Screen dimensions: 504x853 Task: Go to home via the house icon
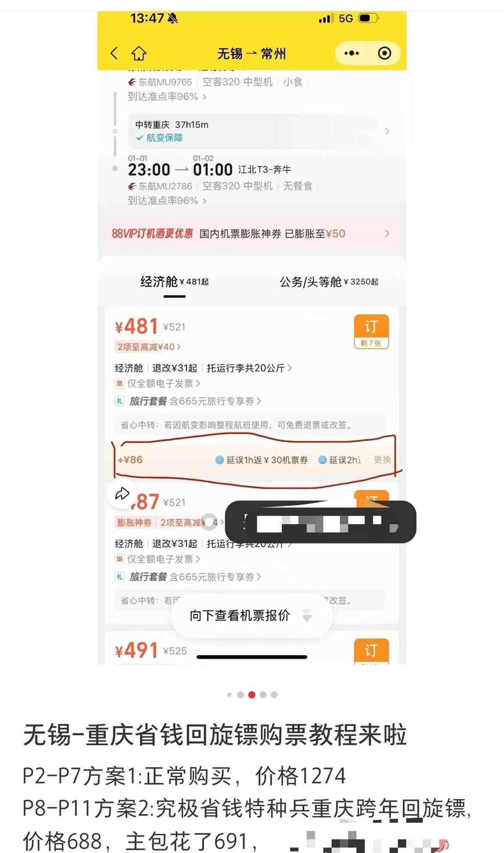(139, 53)
